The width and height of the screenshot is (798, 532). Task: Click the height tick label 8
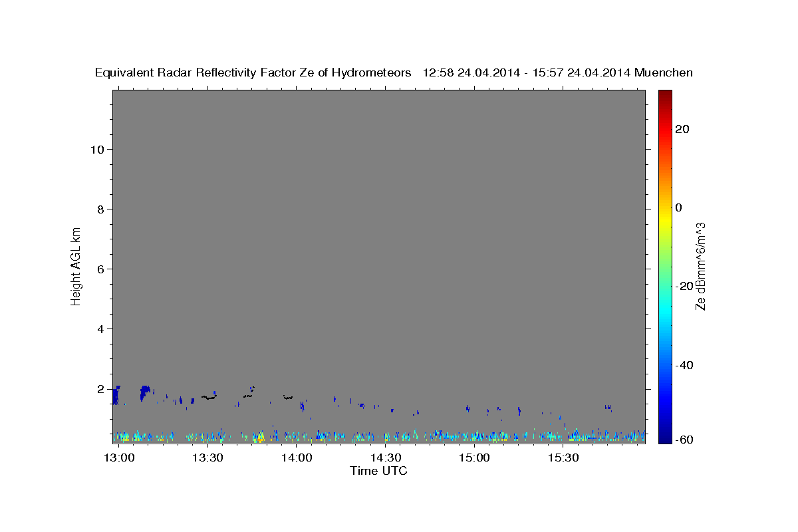(x=99, y=209)
